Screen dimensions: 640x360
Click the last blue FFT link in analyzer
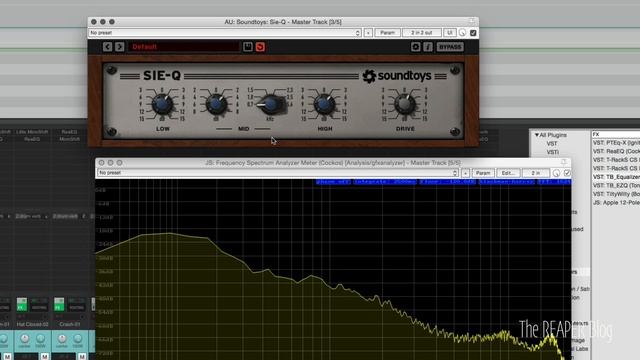pos(554,182)
